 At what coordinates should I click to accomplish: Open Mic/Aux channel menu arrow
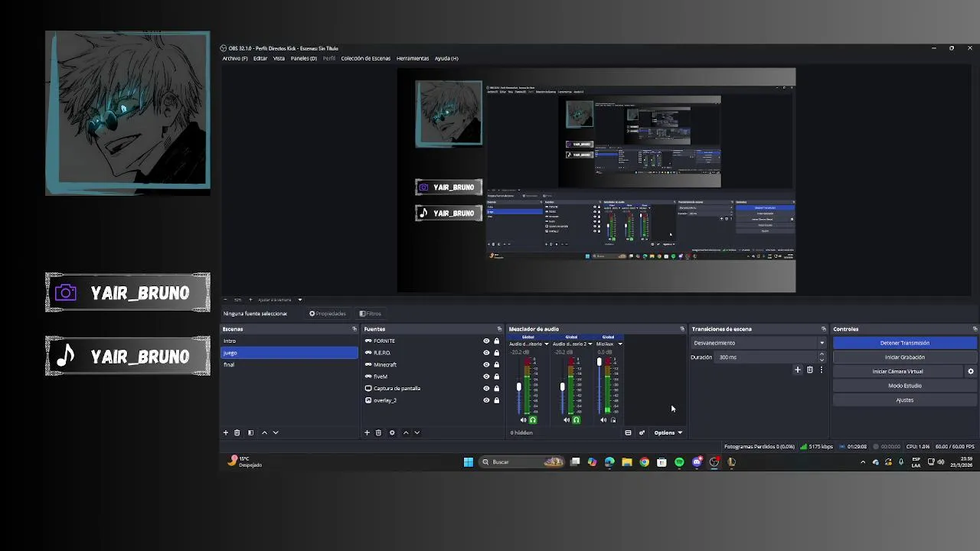pyautogui.click(x=619, y=344)
